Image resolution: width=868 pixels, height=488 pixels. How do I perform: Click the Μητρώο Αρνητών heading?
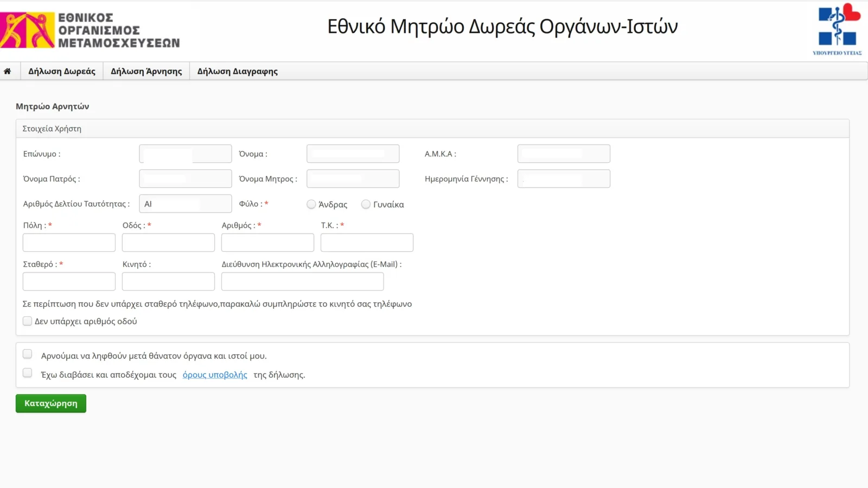click(53, 106)
